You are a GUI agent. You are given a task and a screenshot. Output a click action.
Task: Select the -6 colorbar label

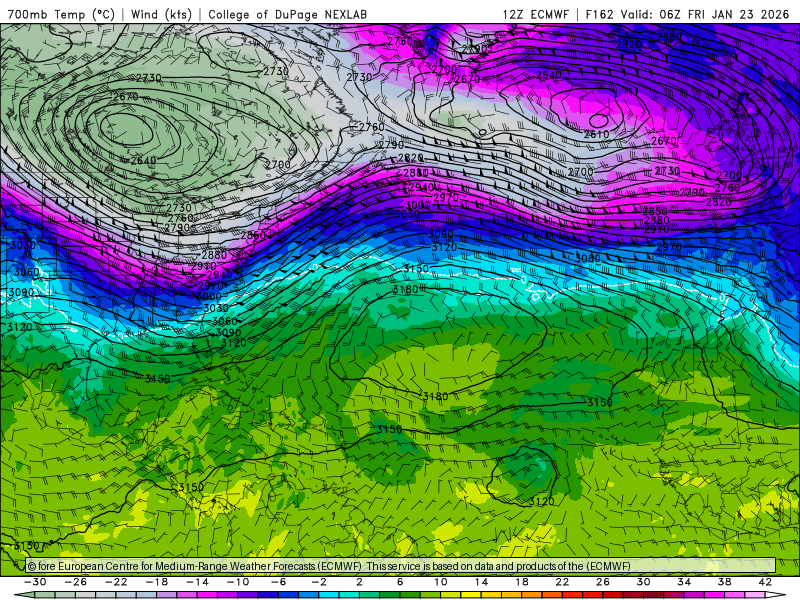point(279,582)
